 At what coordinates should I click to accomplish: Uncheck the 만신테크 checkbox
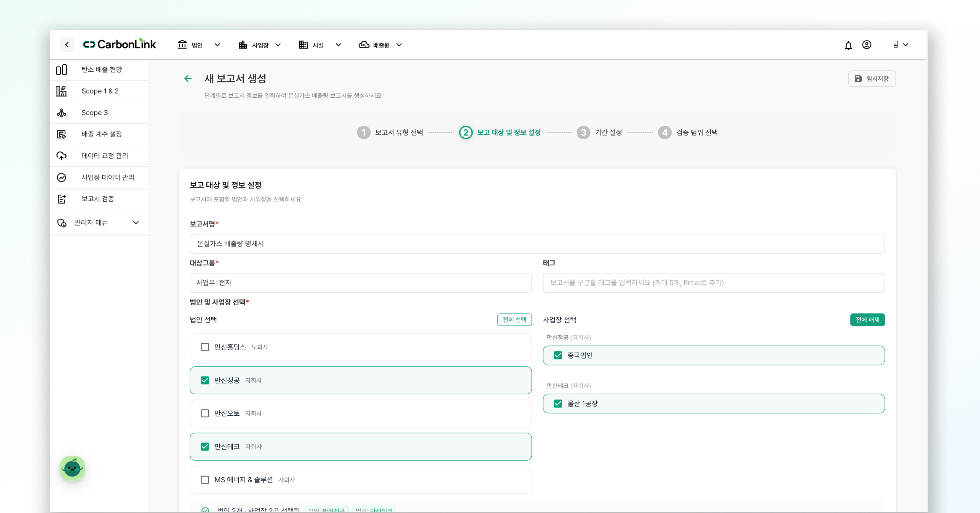(205, 447)
